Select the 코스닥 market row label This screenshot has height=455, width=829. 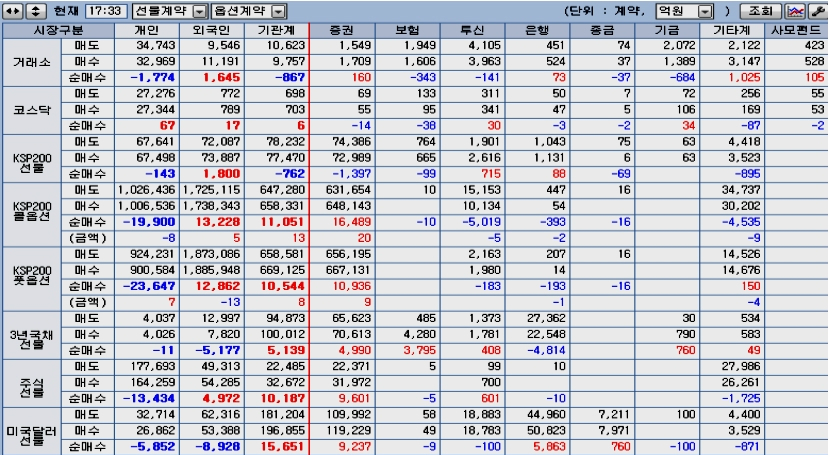32,110
